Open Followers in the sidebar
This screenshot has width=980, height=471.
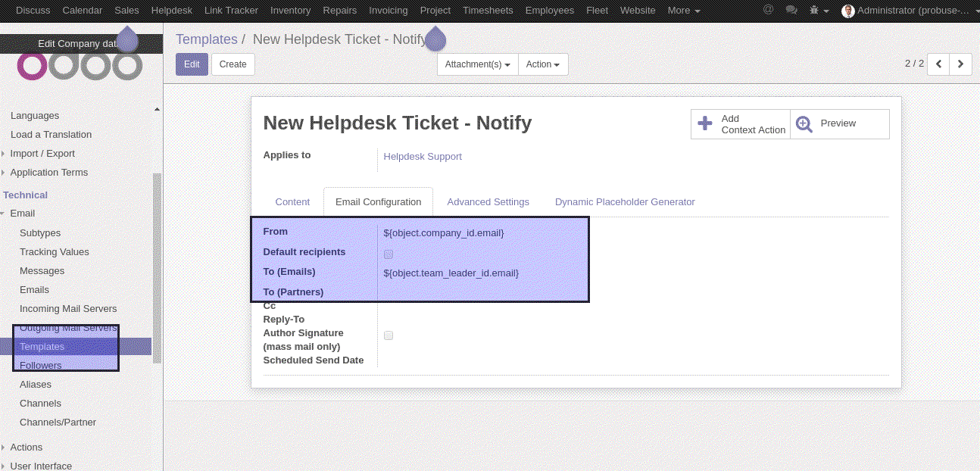(x=41, y=366)
